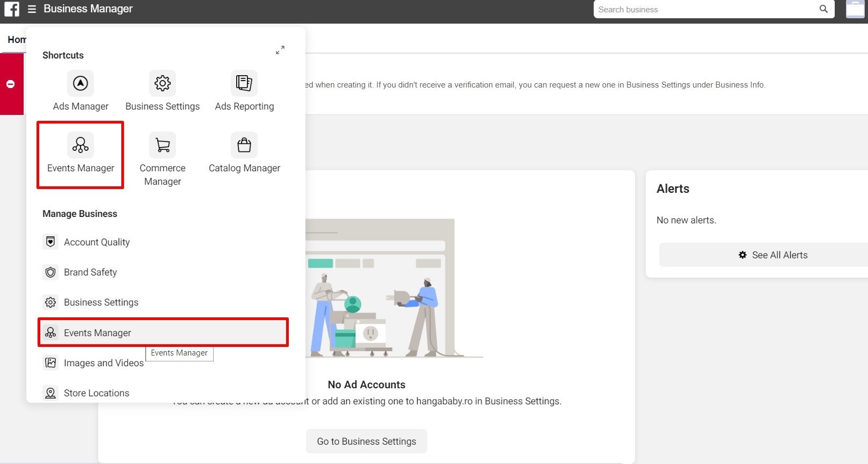This screenshot has width=868, height=464.
Task: Open the Facebook logo home icon
Action: click(11, 9)
